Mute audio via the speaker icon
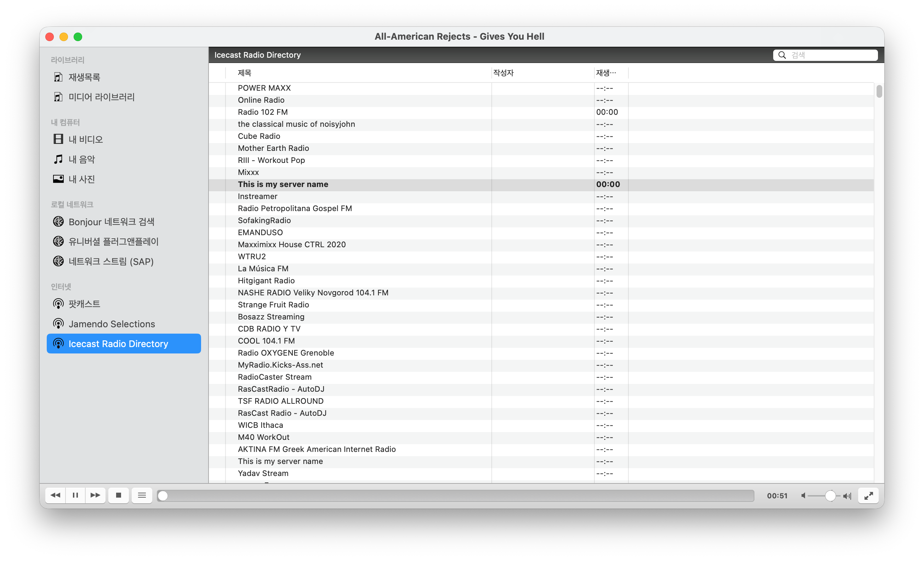Viewport: 924px width, 561px height. pyautogui.click(x=803, y=496)
